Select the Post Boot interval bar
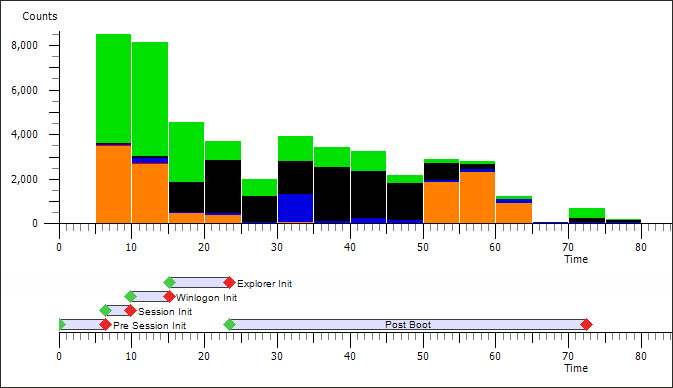This screenshot has height=388, width=673. click(x=408, y=324)
